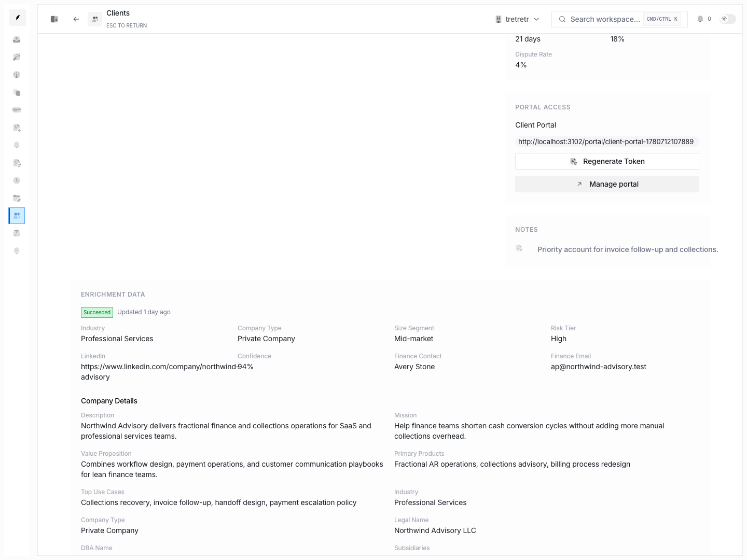Open the clock history icon in sidebar
747x560 pixels.
[17, 180]
